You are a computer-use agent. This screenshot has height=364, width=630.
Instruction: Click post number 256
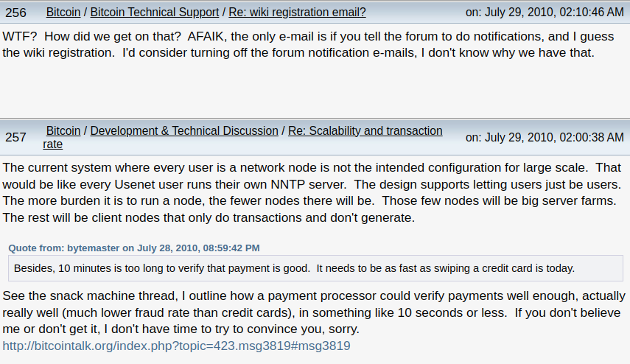coord(15,13)
